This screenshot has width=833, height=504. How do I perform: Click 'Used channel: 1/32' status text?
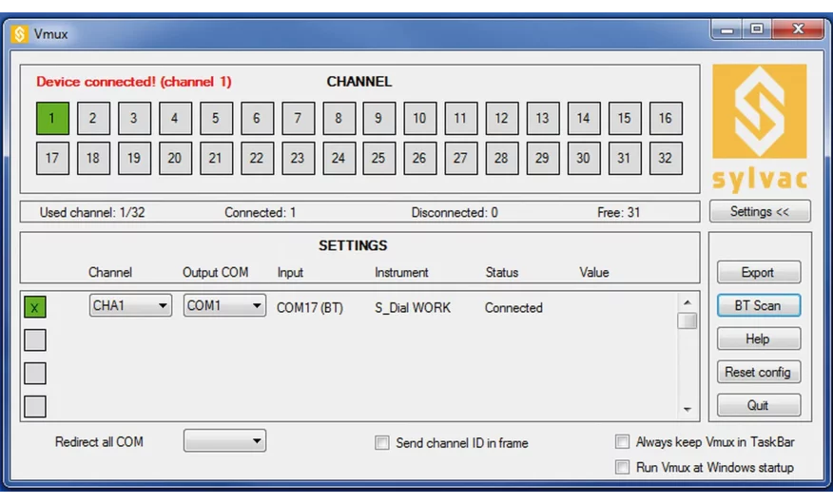tap(92, 212)
